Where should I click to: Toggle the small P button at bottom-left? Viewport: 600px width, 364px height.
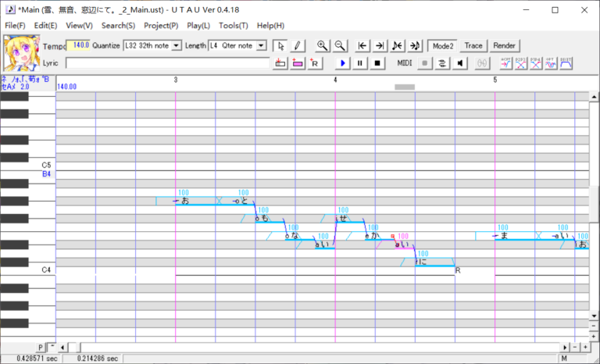[x=41, y=347]
